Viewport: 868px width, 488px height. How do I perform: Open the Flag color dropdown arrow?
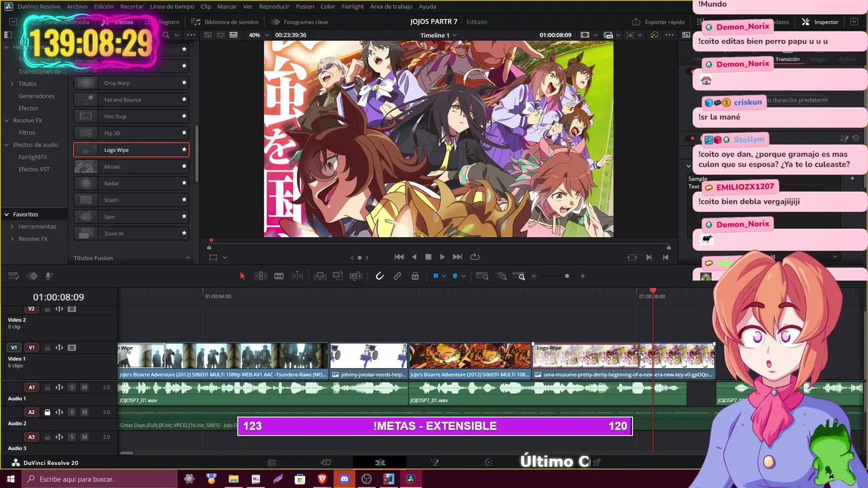pyautogui.click(x=444, y=276)
